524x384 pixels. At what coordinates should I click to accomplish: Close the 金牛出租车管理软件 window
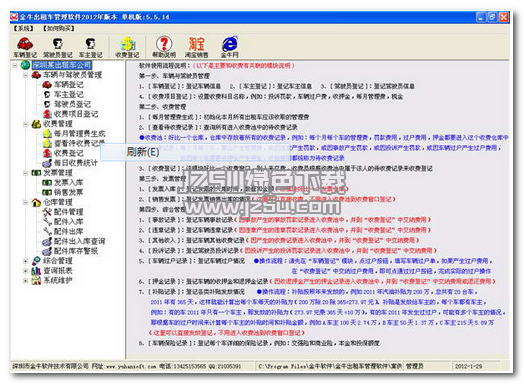pos(504,17)
